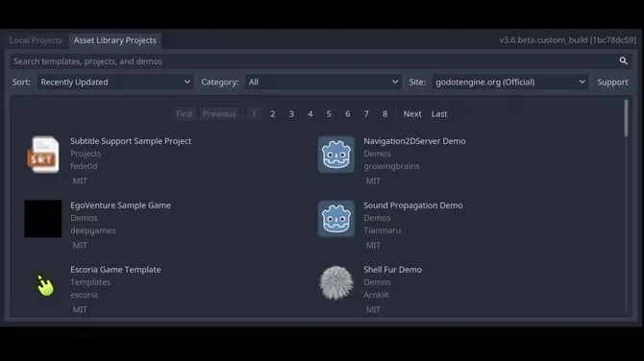Open the Category dropdown showing All
Screen dimensions: 644x361
323,82
